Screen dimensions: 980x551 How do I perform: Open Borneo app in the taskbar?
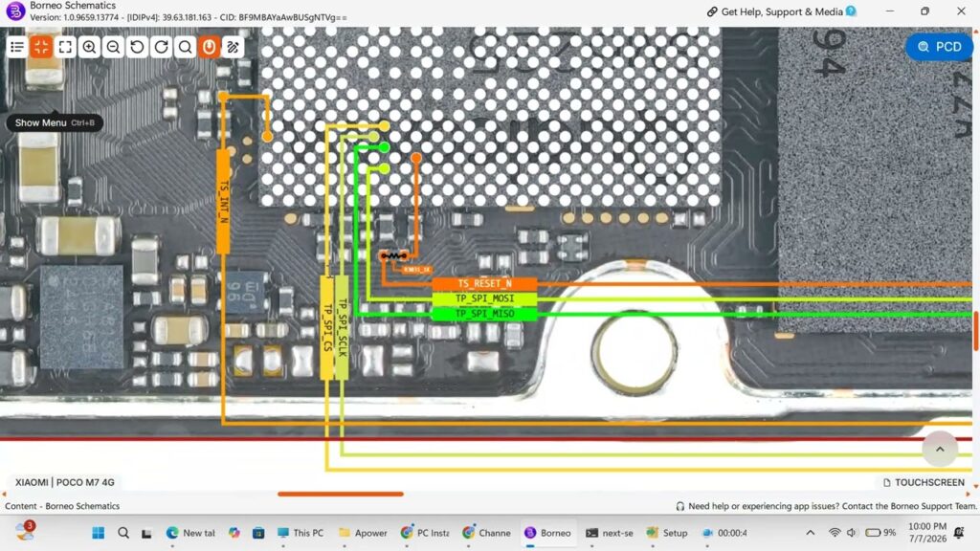coord(548,533)
